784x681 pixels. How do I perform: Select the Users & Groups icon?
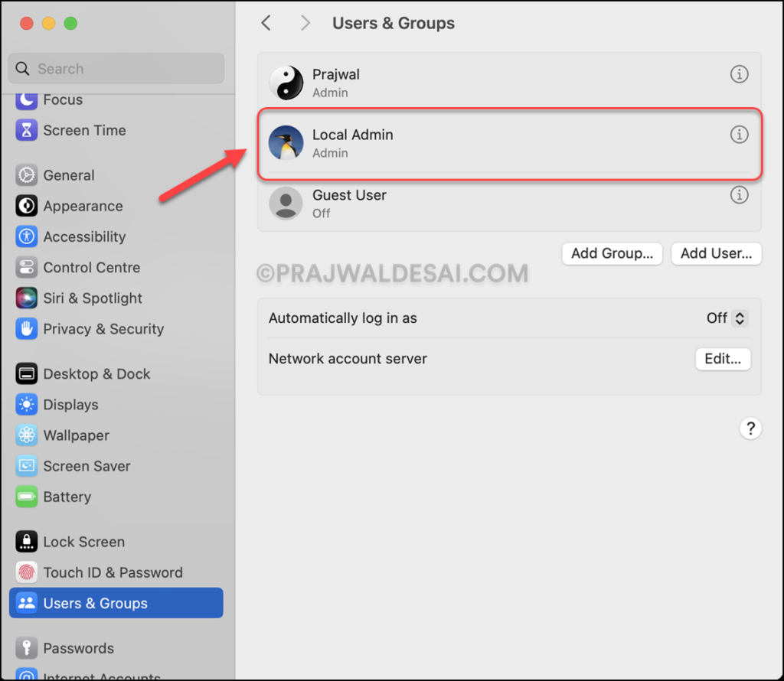(x=27, y=603)
